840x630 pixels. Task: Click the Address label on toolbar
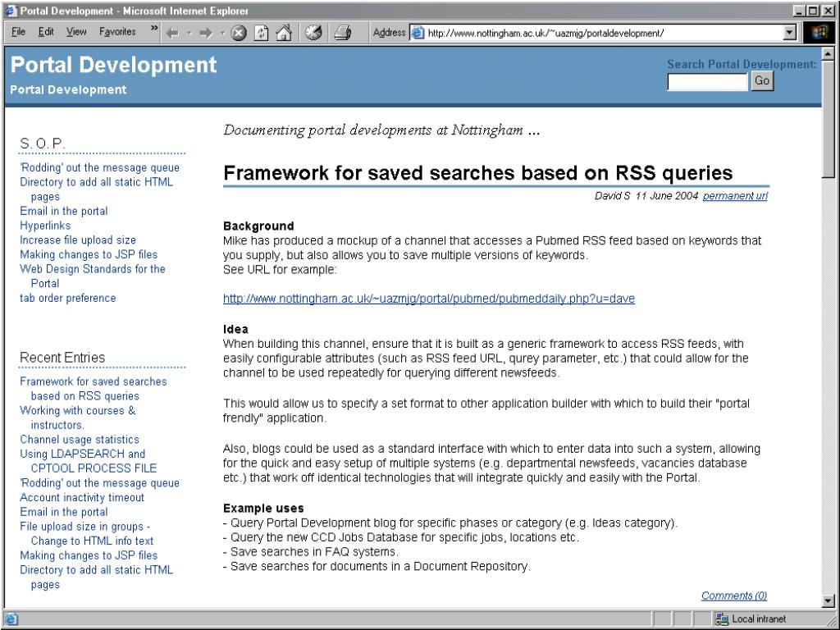389,33
